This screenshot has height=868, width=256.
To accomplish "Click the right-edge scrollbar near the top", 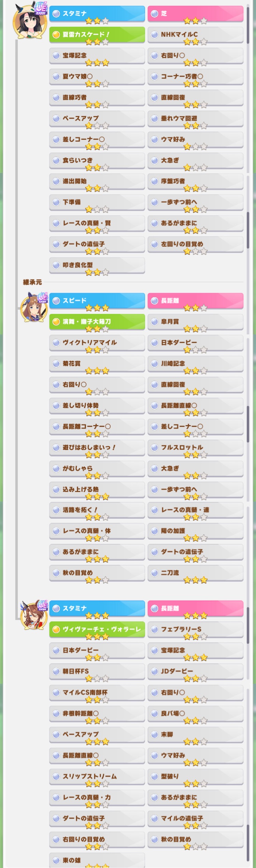I will [248, 25].
